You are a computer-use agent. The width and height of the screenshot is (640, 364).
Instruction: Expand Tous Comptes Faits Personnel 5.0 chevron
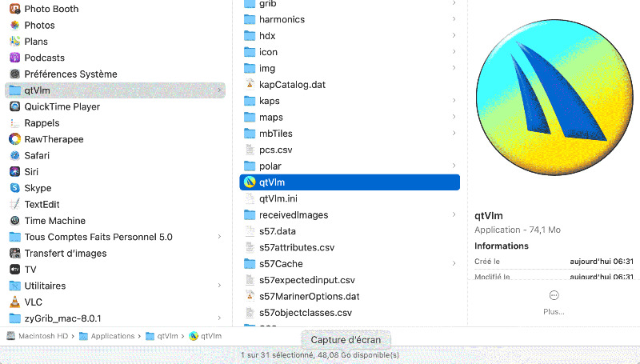[219, 237]
